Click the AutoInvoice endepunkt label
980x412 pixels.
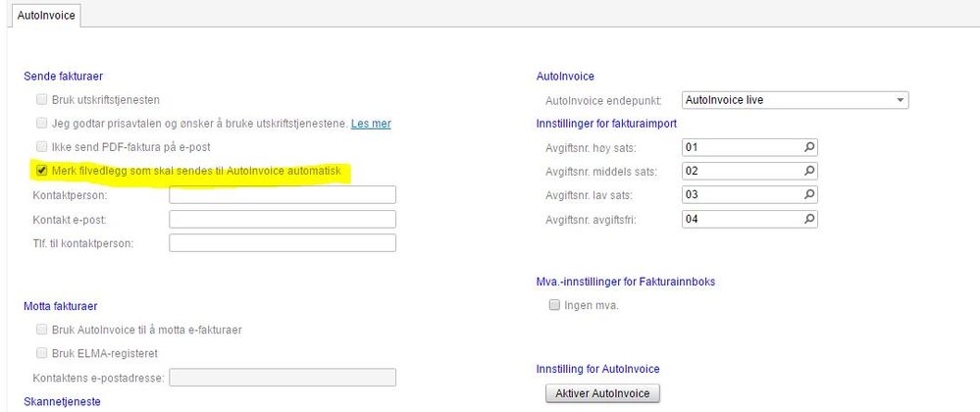pyautogui.click(x=603, y=100)
